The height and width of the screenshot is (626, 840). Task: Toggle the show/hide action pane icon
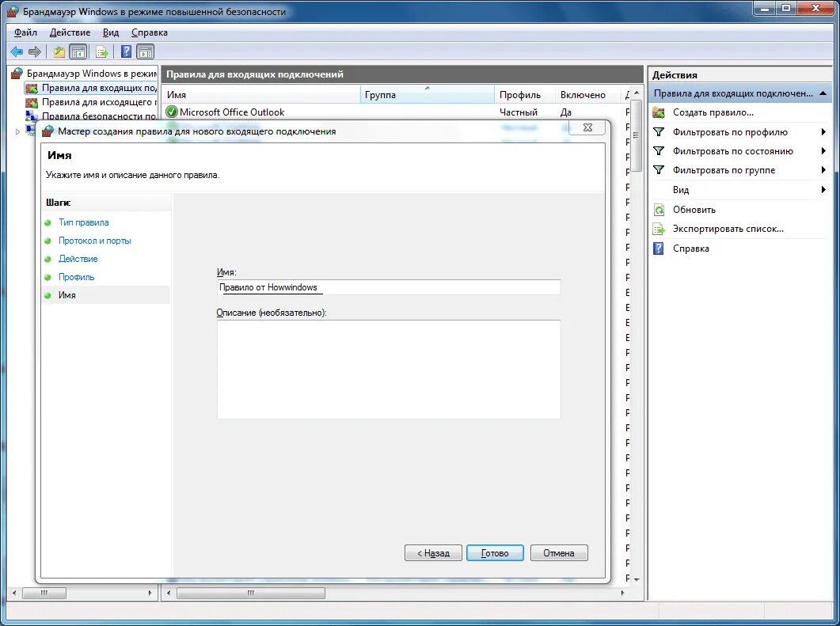coord(145,52)
